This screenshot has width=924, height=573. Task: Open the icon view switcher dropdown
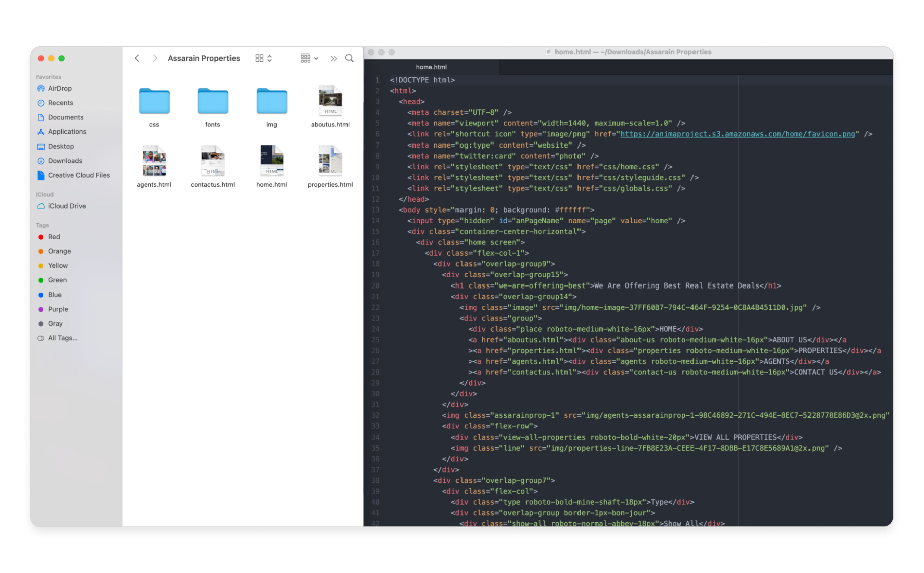click(x=264, y=58)
